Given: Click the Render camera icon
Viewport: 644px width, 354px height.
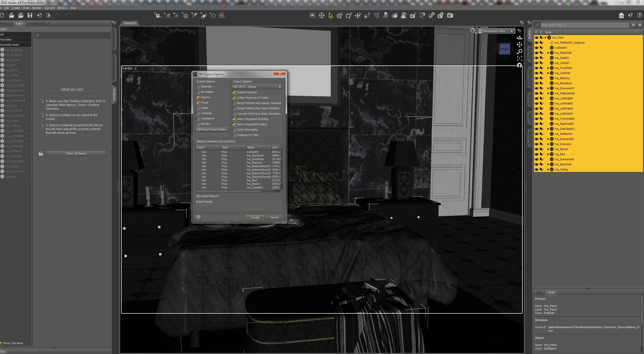Looking at the screenshot, I should (450, 16).
